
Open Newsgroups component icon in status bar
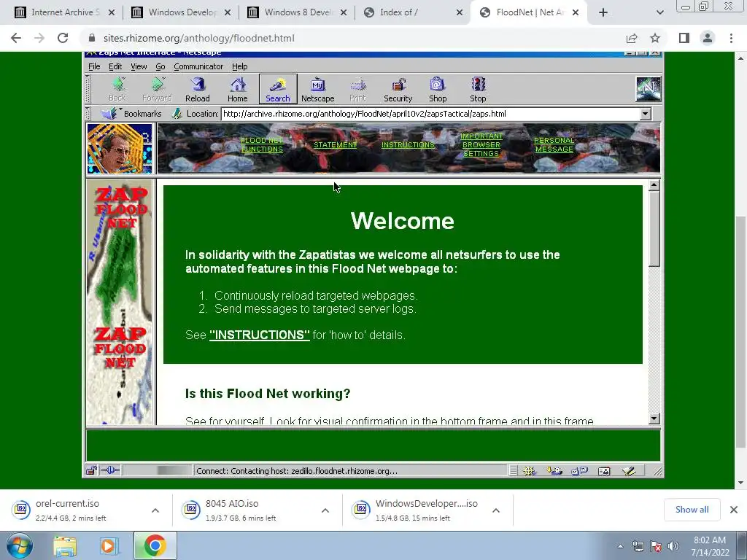pos(579,471)
